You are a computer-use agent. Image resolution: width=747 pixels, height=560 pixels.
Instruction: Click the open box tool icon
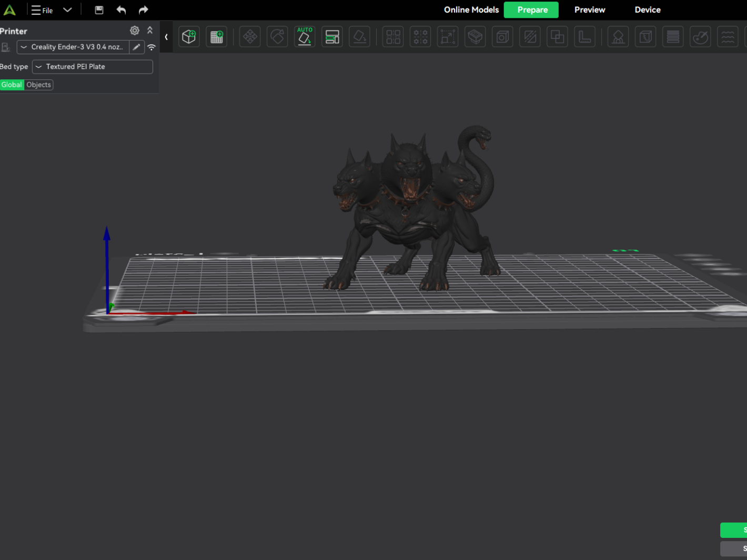tap(475, 37)
